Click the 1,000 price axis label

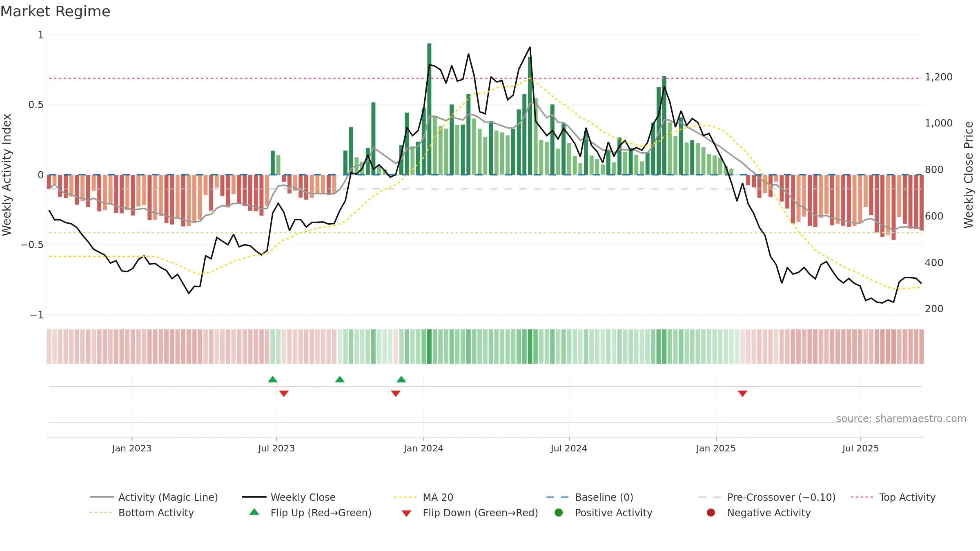click(939, 123)
